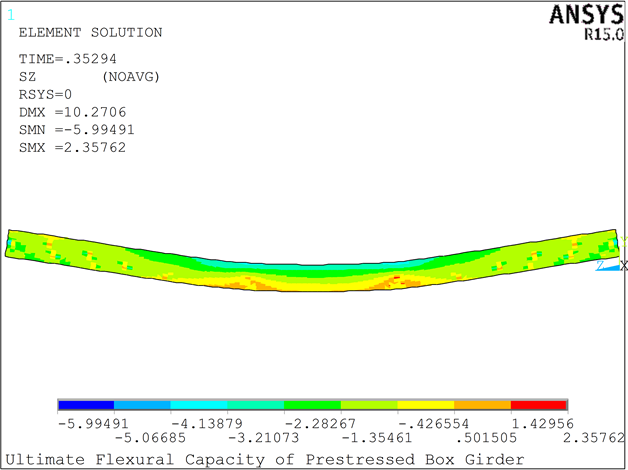Select the (NOAVG) text label
The height and width of the screenshot is (470, 628).
132,76
